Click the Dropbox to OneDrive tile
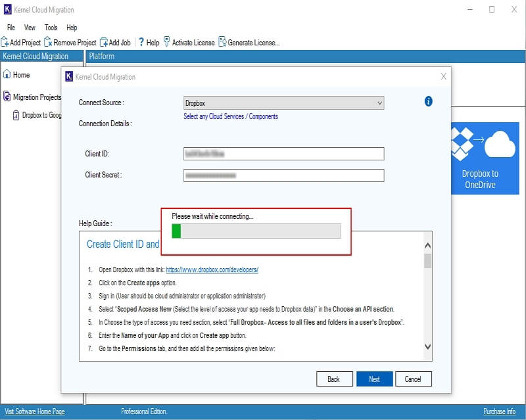The height and width of the screenshot is (420, 526). [485, 158]
